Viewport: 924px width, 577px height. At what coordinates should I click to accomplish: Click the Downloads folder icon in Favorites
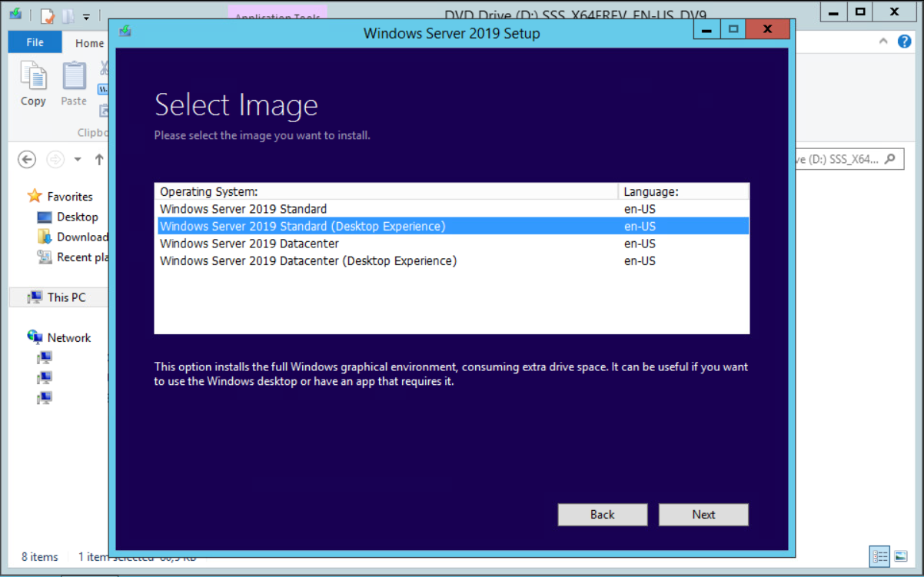(45, 237)
